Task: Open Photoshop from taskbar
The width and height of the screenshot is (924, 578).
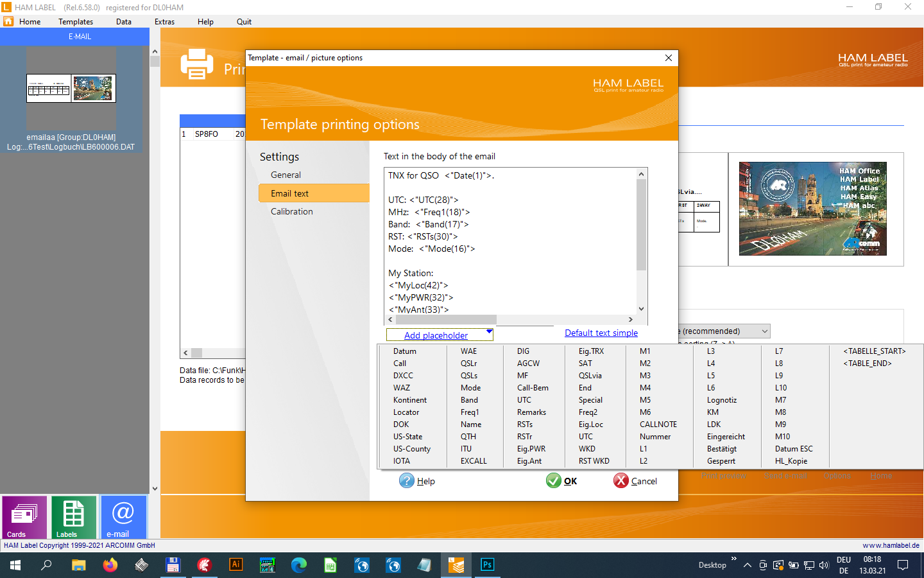Action: pos(488,565)
